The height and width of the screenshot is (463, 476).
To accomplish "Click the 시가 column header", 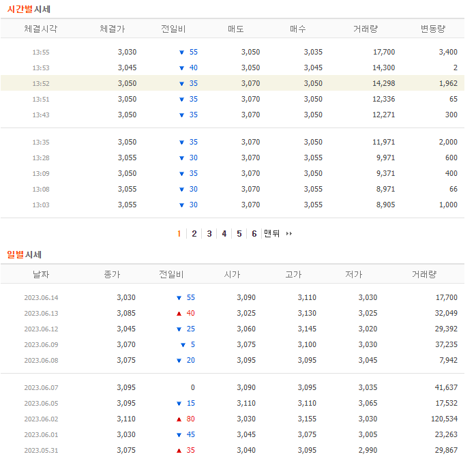I will [232, 275].
